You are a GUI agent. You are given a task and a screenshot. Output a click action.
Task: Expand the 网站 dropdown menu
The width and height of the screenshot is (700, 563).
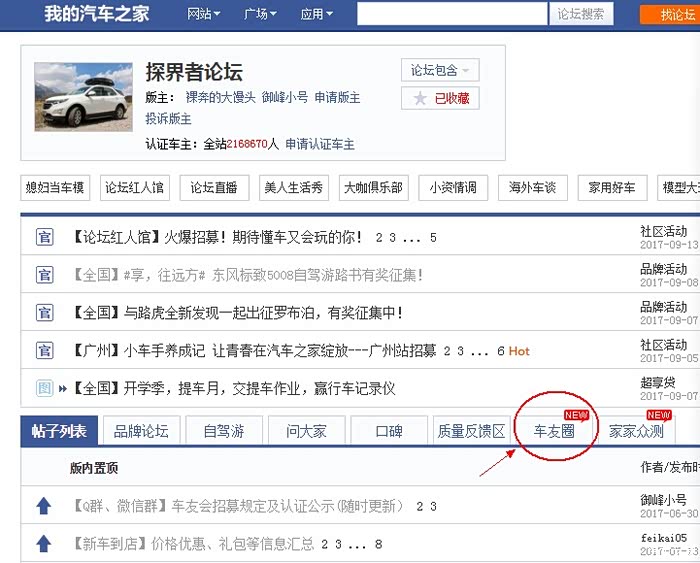(x=205, y=14)
